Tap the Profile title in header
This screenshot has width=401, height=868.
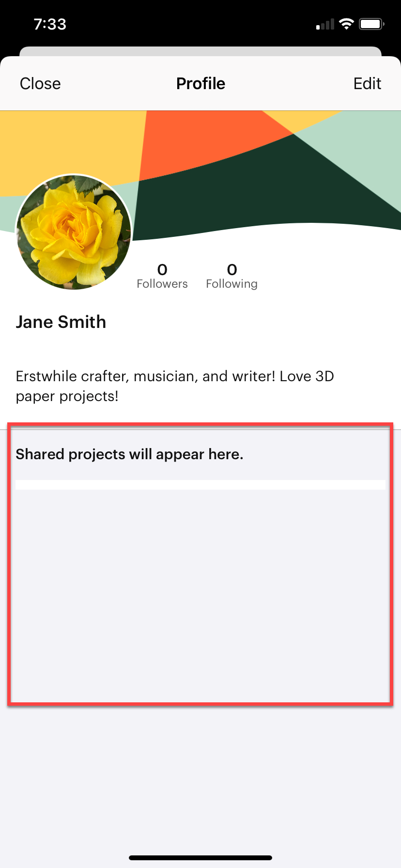200,84
